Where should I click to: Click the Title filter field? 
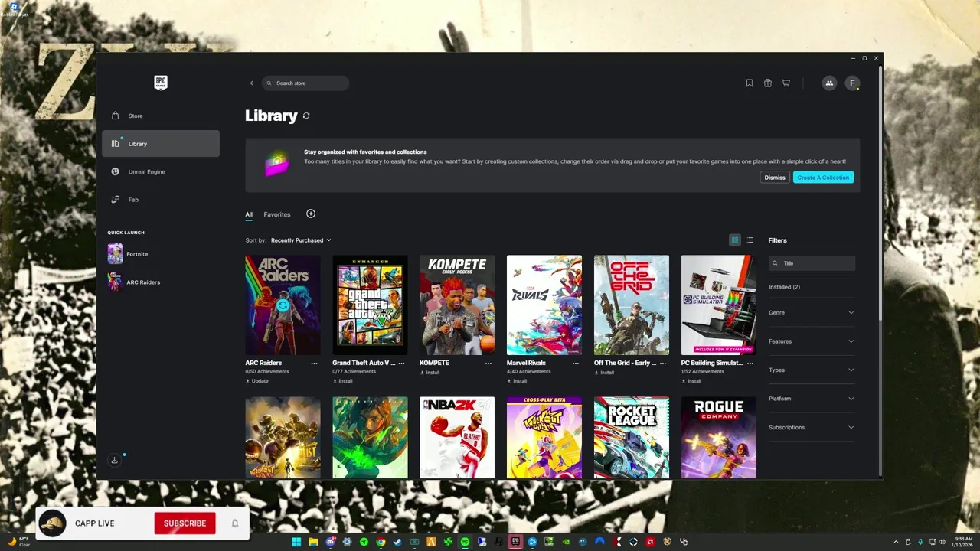pyautogui.click(x=812, y=263)
